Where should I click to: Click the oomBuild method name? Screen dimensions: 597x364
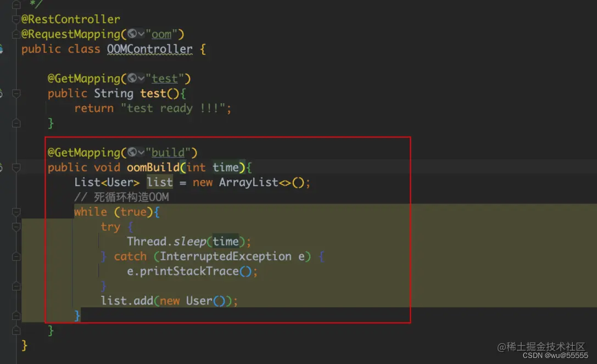pos(153,167)
